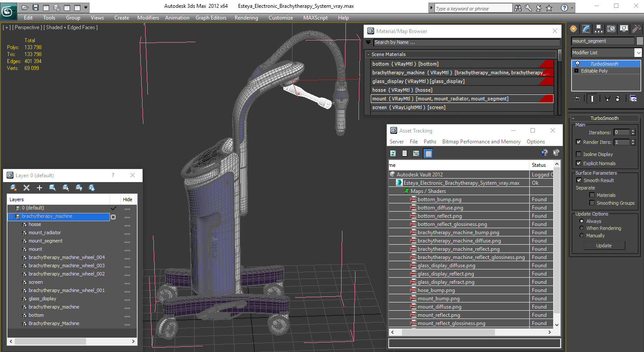Screen dimensions: 644x352
Task: Open the Display command panel tab
Action: pyautogui.click(x=624, y=29)
